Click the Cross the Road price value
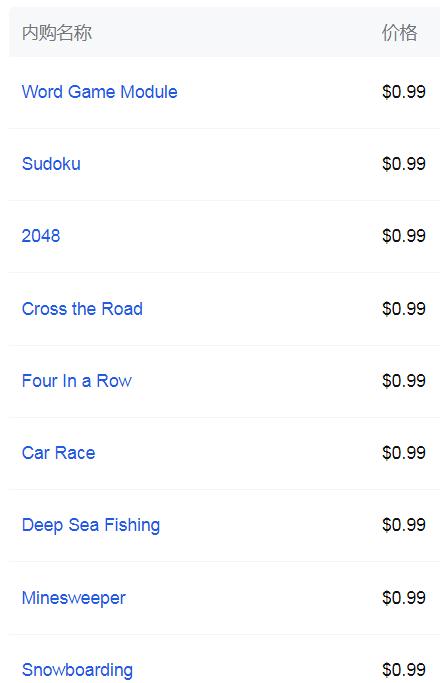Viewport: 440px width, 683px height. click(404, 309)
